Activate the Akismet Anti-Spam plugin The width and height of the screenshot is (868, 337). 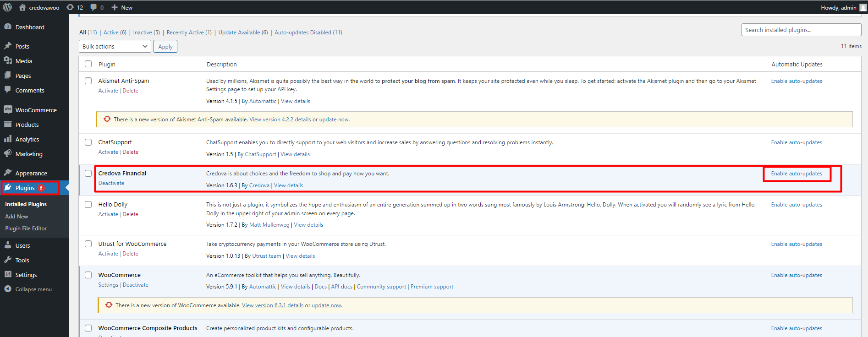[x=108, y=91]
